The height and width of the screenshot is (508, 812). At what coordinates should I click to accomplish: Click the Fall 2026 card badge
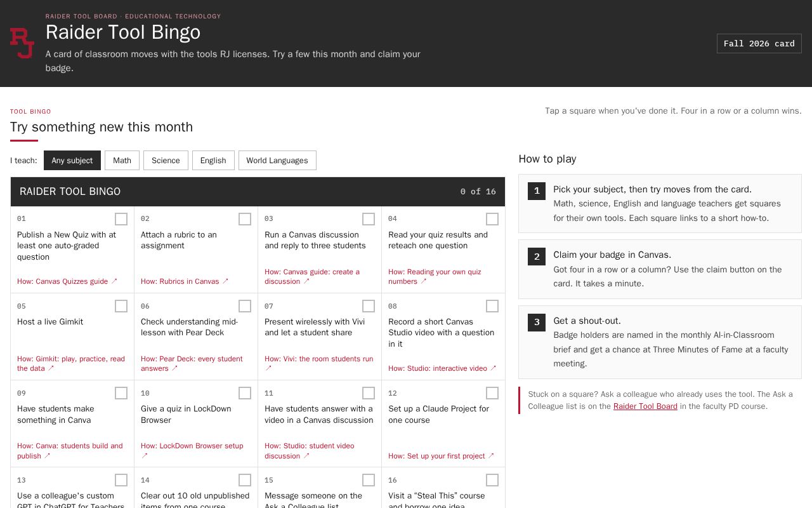(x=759, y=43)
